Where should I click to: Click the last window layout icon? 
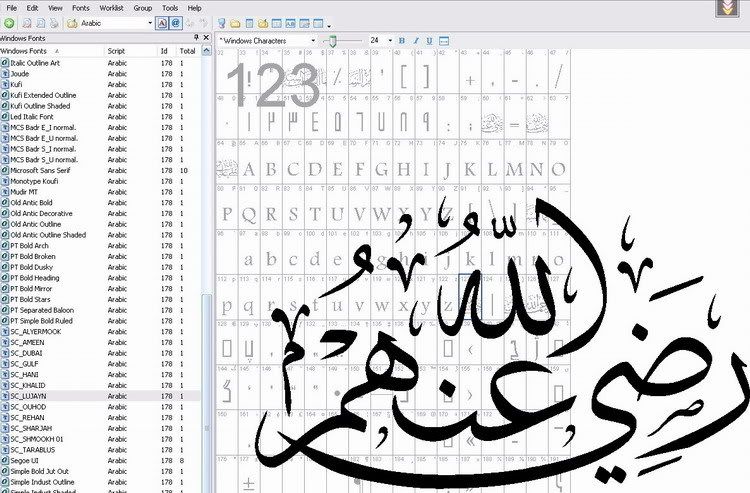(318, 23)
